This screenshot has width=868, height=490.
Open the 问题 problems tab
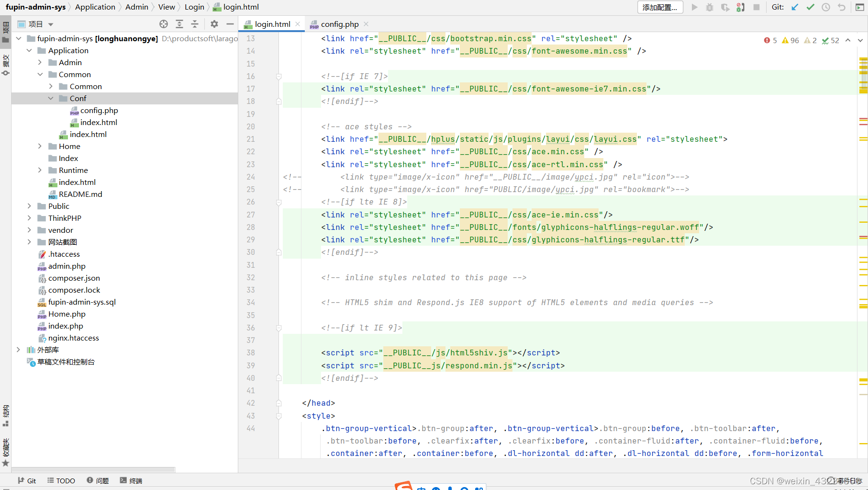click(x=98, y=480)
